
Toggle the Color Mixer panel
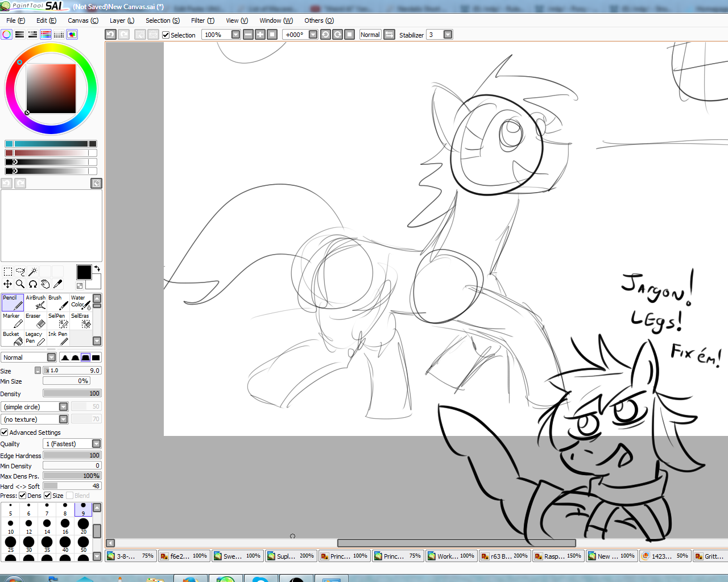(x=46, y=35)
